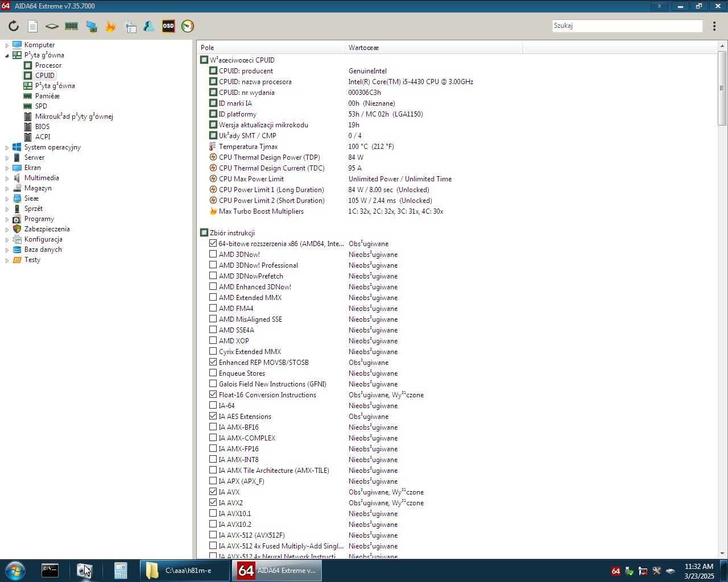Select Programy in the tree
The width and height of the screenshot is (728, 582).
click(39, 219)
